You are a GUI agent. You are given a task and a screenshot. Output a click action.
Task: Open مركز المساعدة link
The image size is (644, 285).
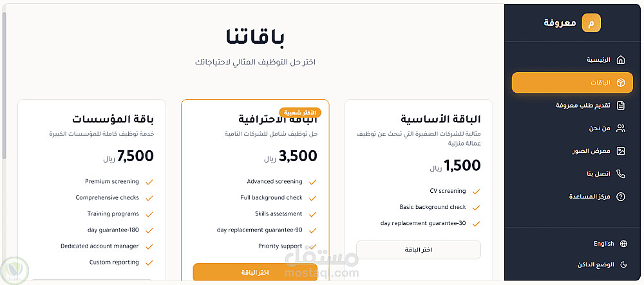click(589, 197)
